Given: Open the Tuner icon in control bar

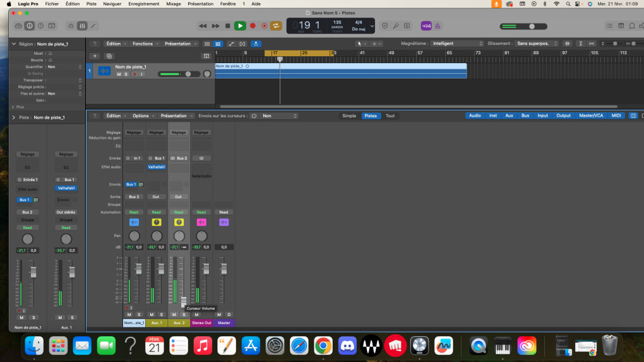Looking at the screenshot, I should (396, 26).
